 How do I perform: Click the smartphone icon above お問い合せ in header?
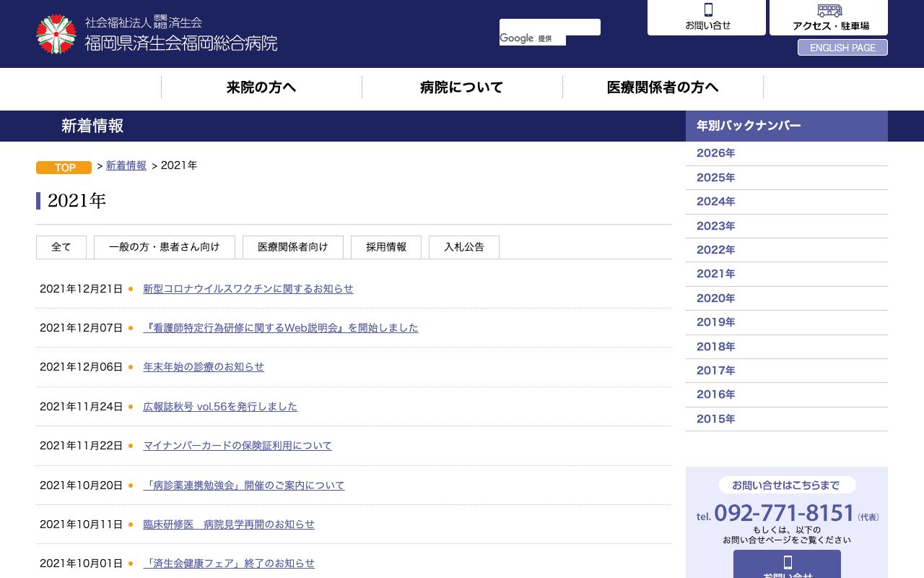tap(707, 10)
